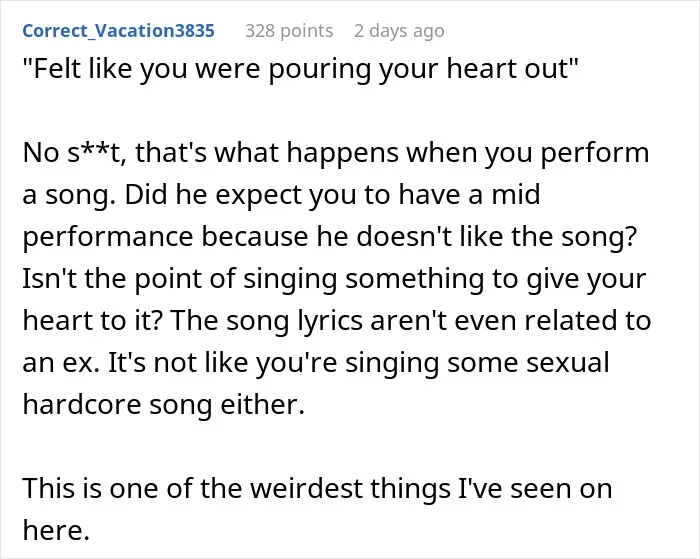
Task: Click the 328 points score
Action: 289,31
